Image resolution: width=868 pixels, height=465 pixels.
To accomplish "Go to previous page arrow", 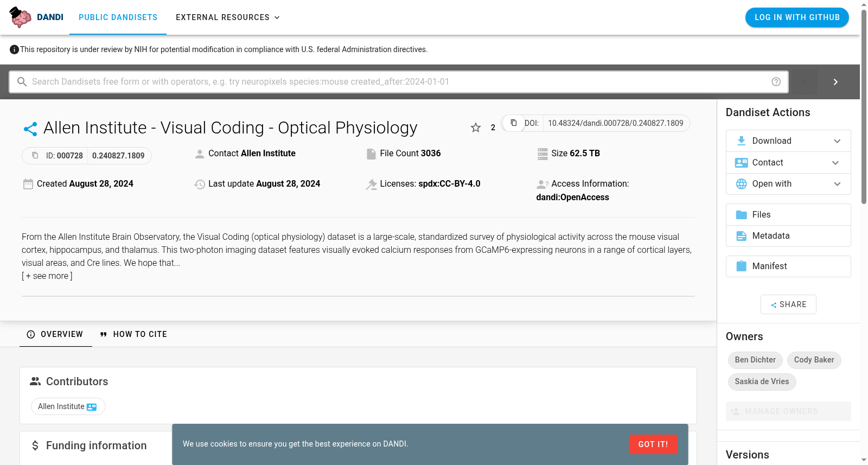I will click(x=804, y=82).
